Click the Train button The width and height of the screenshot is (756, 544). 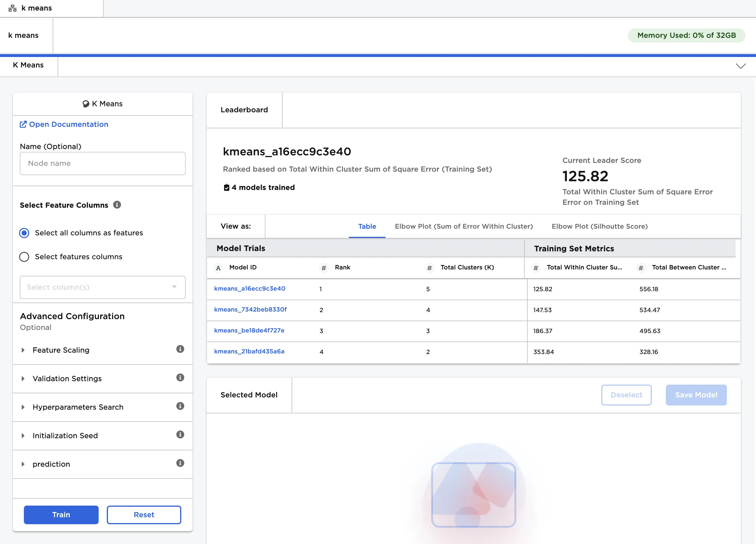(61, 514)
